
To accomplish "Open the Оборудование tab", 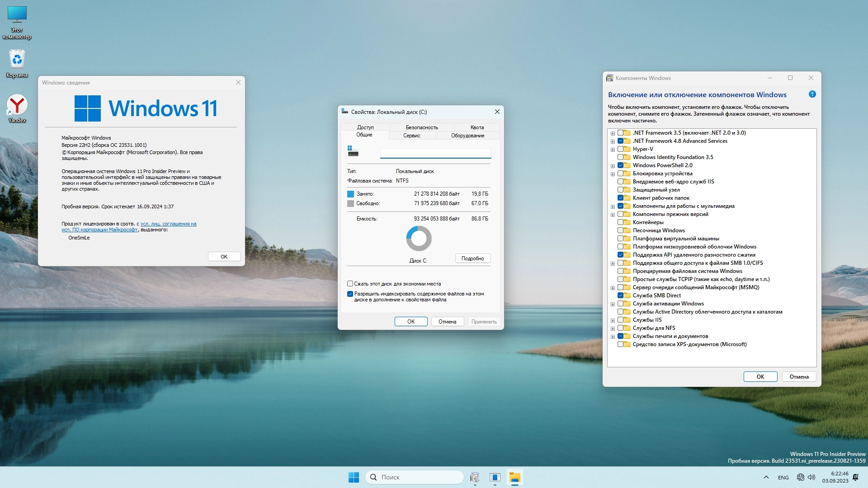I will (x=467, y=136).
